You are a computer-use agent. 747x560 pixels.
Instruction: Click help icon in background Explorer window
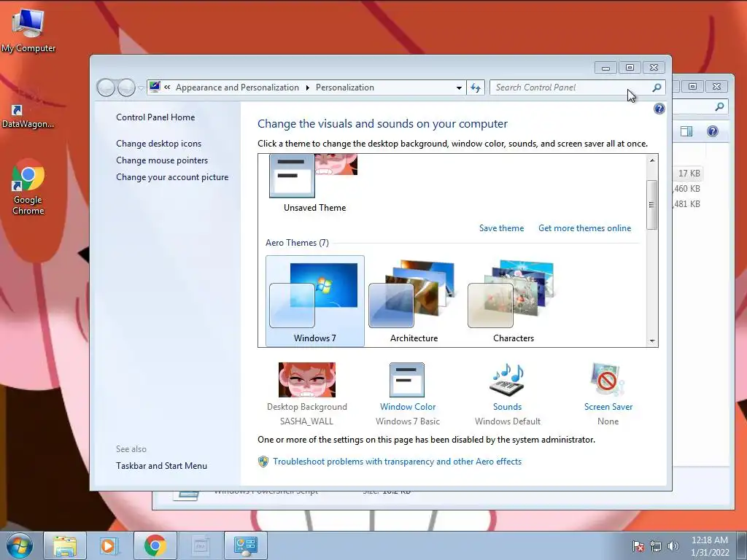pos(712,131)
